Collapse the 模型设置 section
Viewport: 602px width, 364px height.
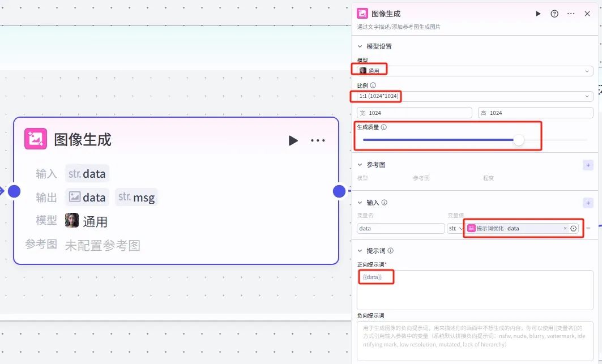point(360,46)
